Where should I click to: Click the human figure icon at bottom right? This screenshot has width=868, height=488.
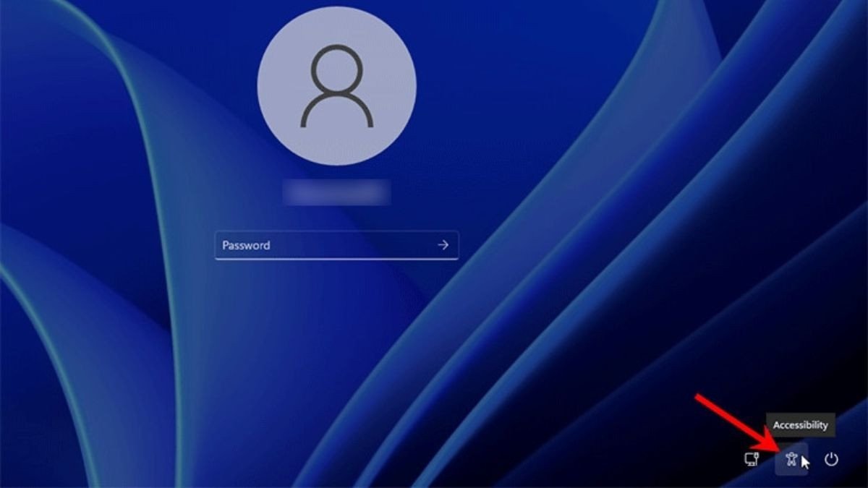(791, 459)
